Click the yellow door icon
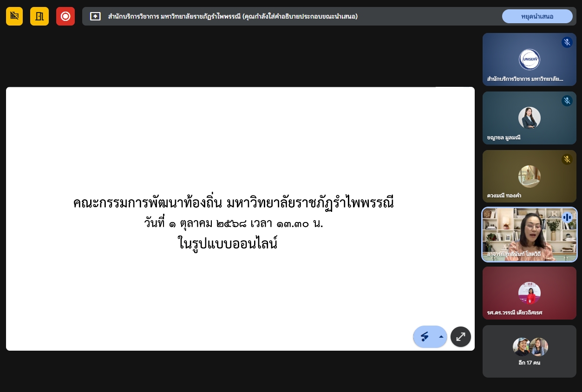Screen dimensions: 582x392 pos(39,16)
